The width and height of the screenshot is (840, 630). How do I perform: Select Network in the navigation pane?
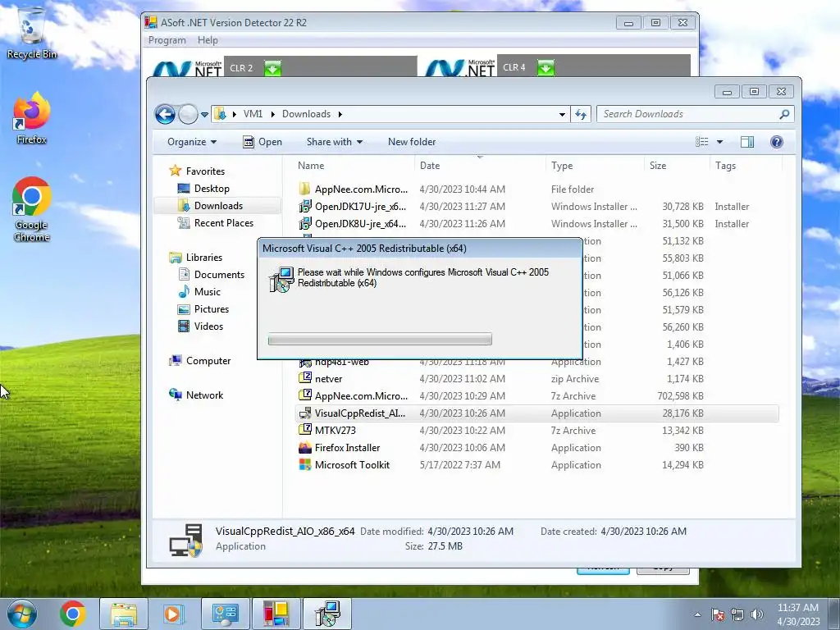196,395
